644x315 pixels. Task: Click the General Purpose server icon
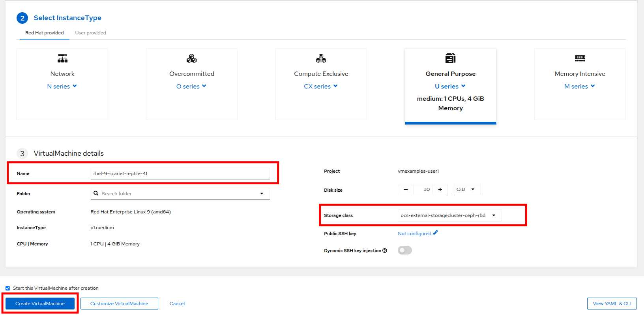[x=450, y=58]
